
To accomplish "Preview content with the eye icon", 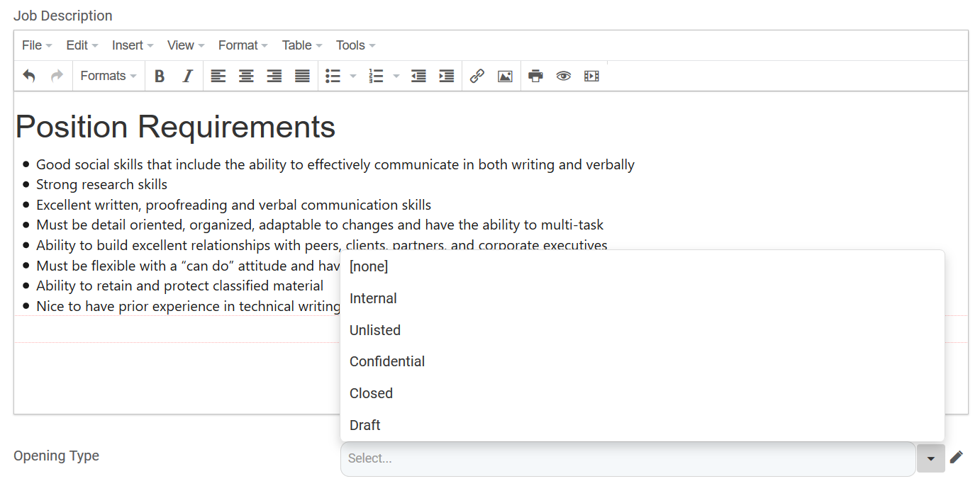I will pos(564,76).
